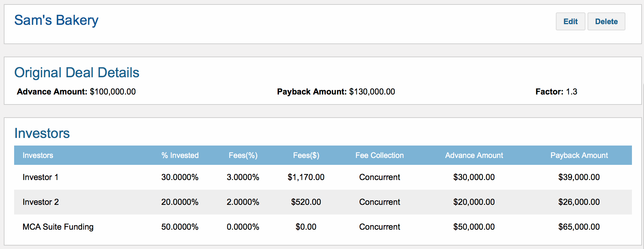Image resolution: width=644 pixels, height=249 pixels.
Task: Select the Original Deal Details heading
Action: pos(77,73)
